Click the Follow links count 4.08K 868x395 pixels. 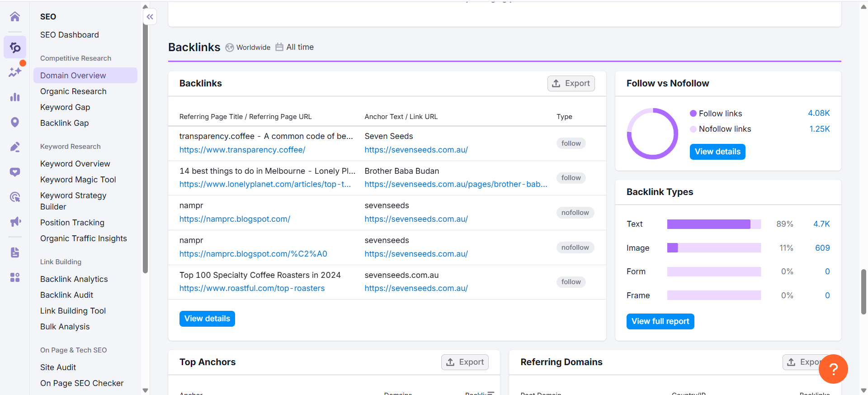(x=819, y=113)
